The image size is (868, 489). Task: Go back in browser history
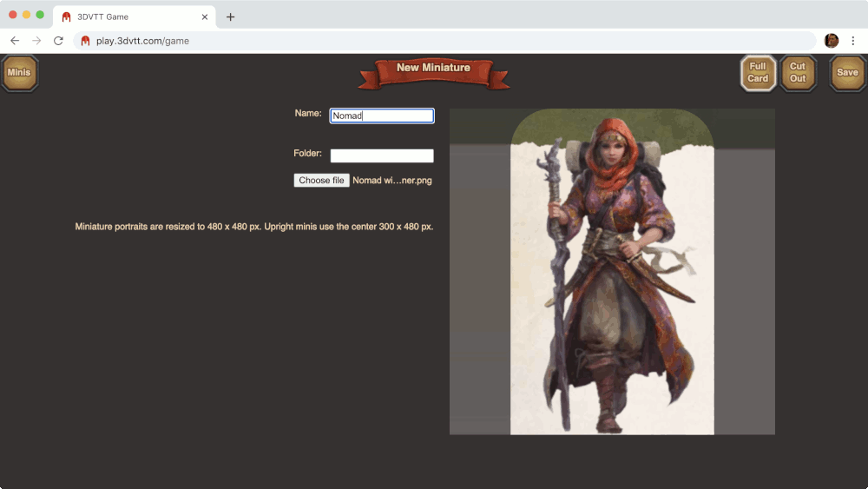(x=15, y=41)
